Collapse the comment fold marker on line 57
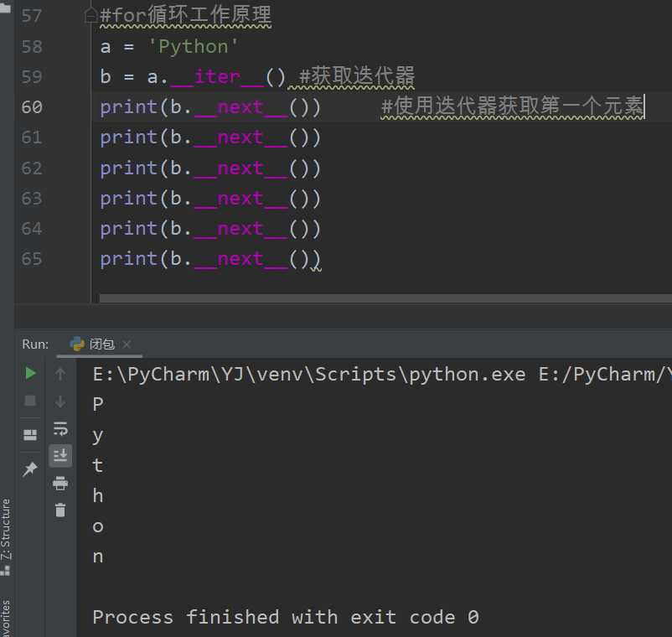This screenshot has height=637, width=672. click(90, 15)
